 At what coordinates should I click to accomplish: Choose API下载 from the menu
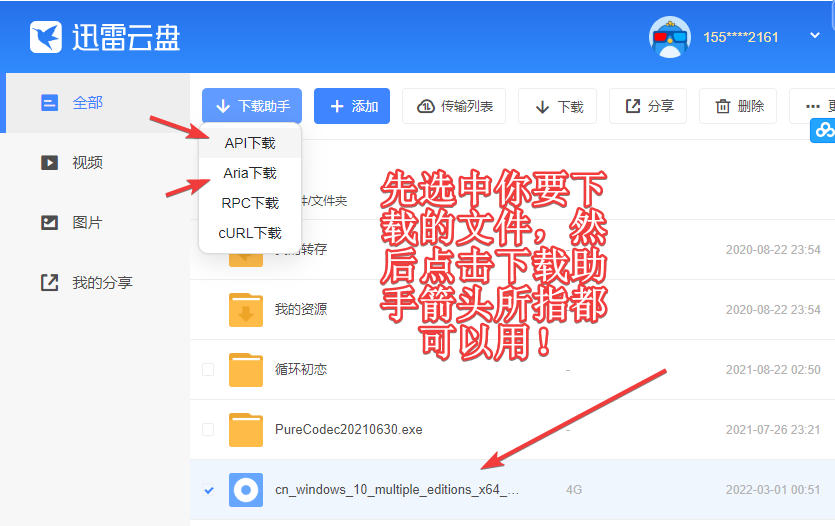point(250,143)
